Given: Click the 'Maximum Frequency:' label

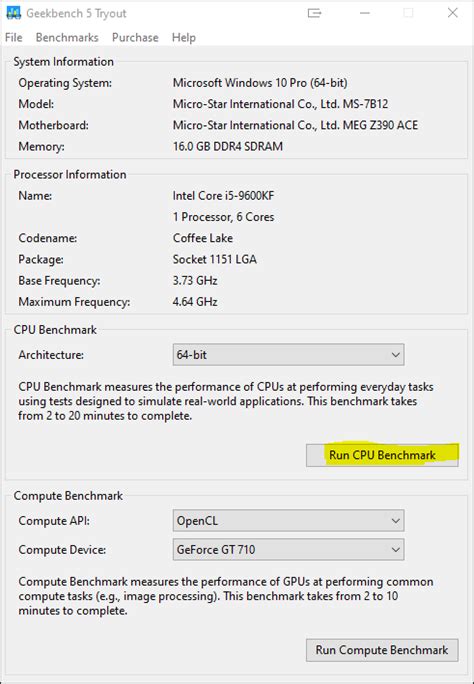Looking at the screenshot, I should tap(74, 302).
